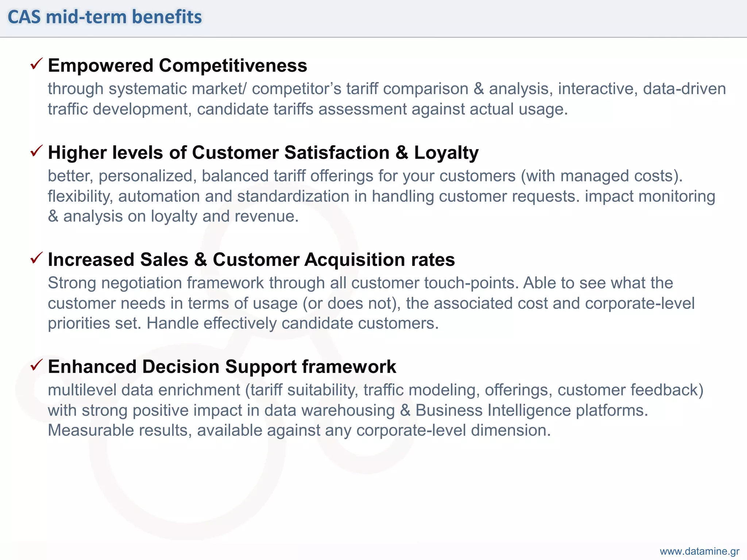Click the multilevel data enrichment paragraph

[376, 410]
